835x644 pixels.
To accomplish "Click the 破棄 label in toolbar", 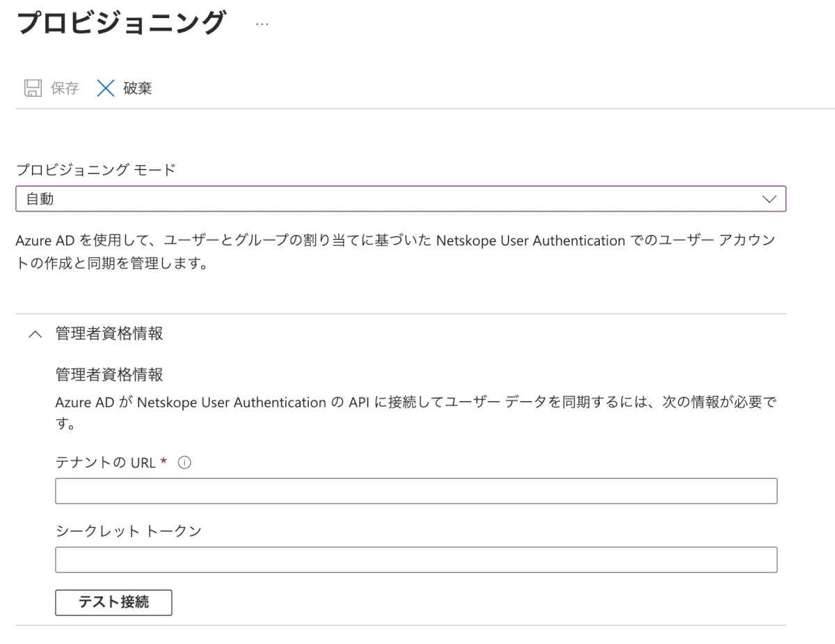I will coord(138,88).
